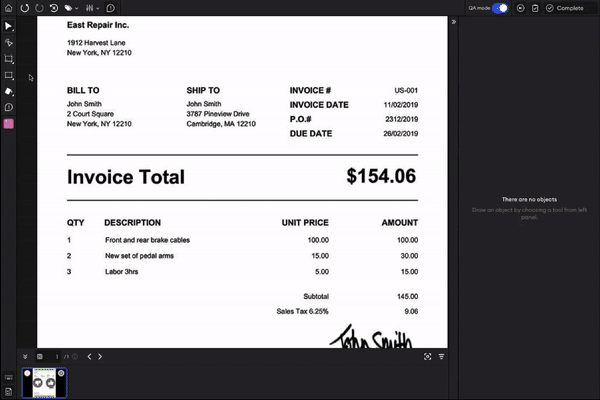600x400 pixels.
Task: Click the 'SHIP TO' heading
Action: [x=203, y=90]
